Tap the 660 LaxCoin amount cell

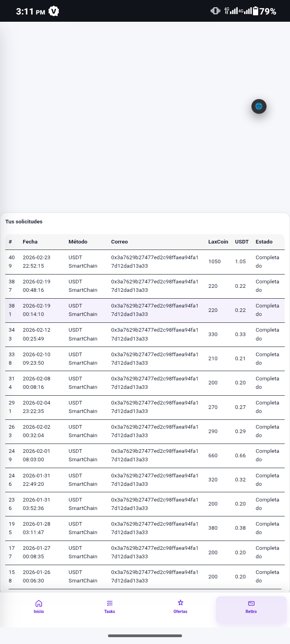pos(213,456)
